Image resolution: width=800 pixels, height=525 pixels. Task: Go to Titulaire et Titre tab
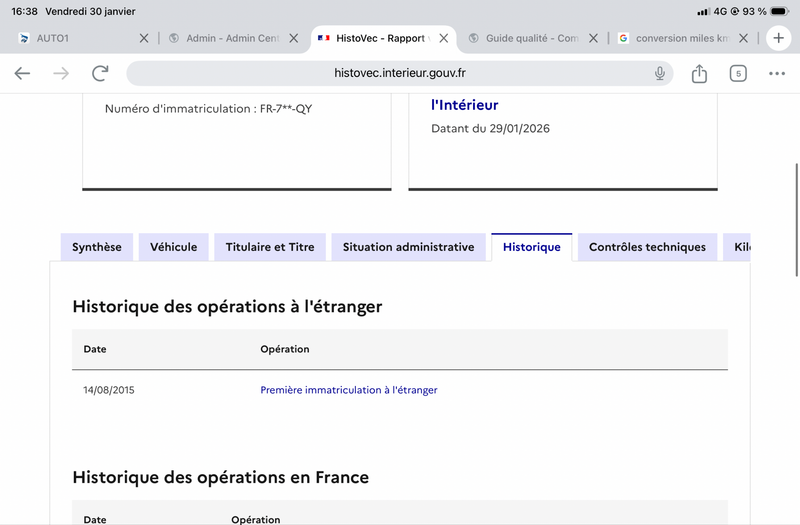(x=270, y=247)
